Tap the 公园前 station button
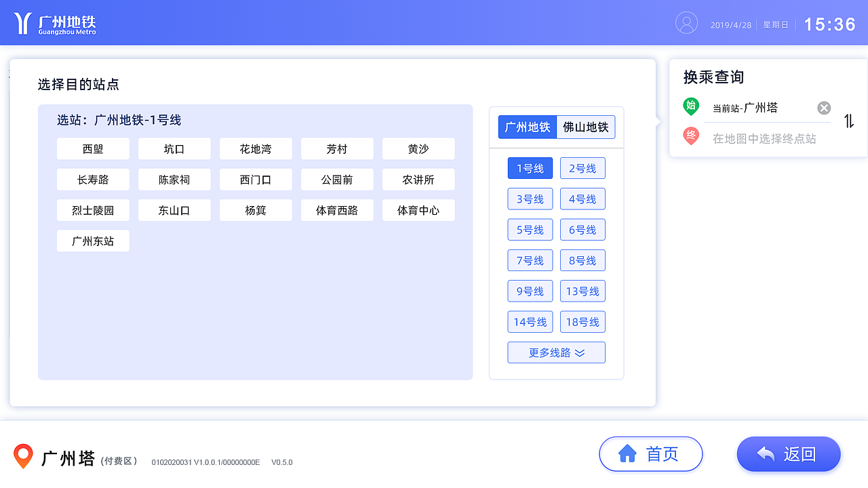 (337, 180)
